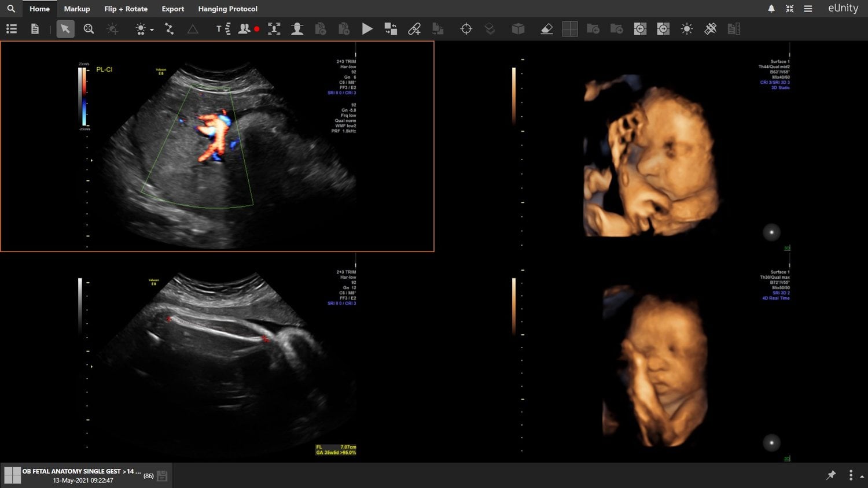Click the sun brightness reset icon
The width and height of the screenshot is (868, 488).
[687, 29]
